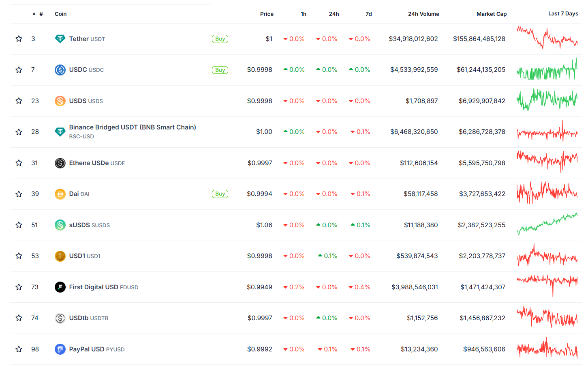The width and height of the screenshot is (588, 366).
Task: View sUSDS 7-day sparkline chart
Action: coord(547,224)
